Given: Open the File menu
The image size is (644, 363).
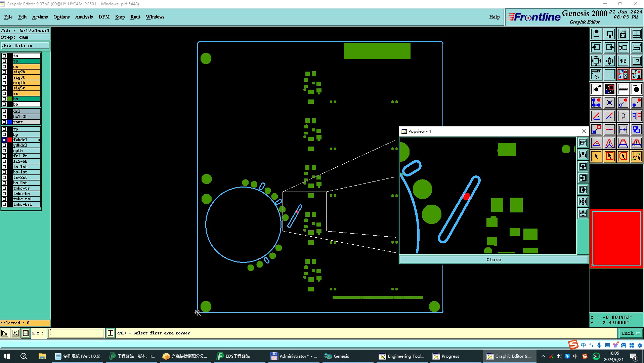Looking at the screenshot, I should pyautogui.click(x=8, y=17).
